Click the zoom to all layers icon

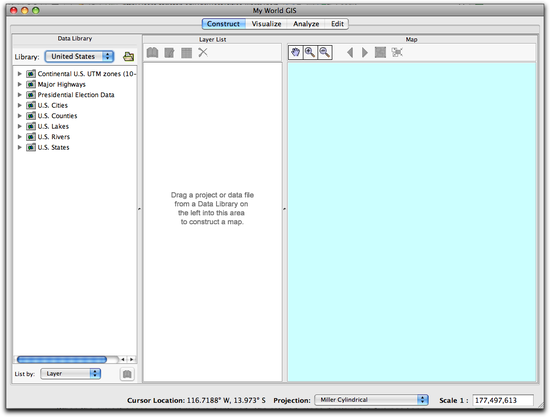click(x=381, y=53)
